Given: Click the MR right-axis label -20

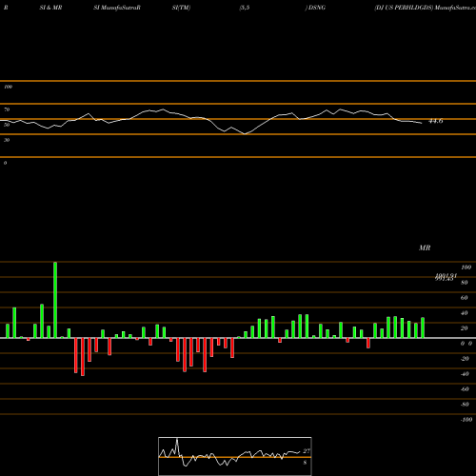Looking at the screenshot, I should 465,359.
